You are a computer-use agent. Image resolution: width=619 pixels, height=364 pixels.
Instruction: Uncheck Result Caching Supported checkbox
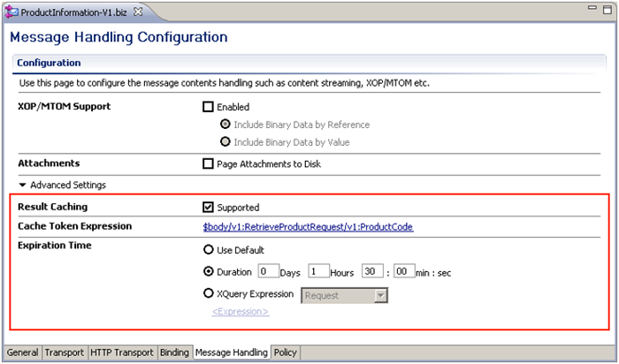209,208
